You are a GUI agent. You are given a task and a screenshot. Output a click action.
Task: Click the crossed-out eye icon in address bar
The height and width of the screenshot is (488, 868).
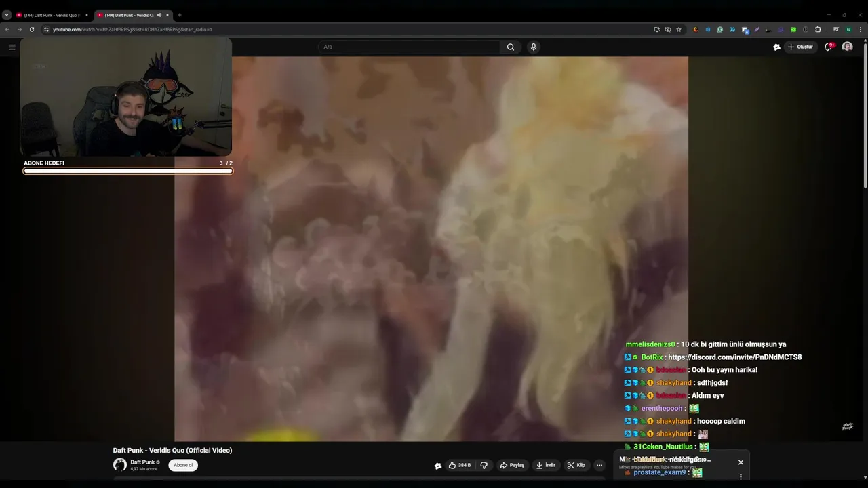668,29
